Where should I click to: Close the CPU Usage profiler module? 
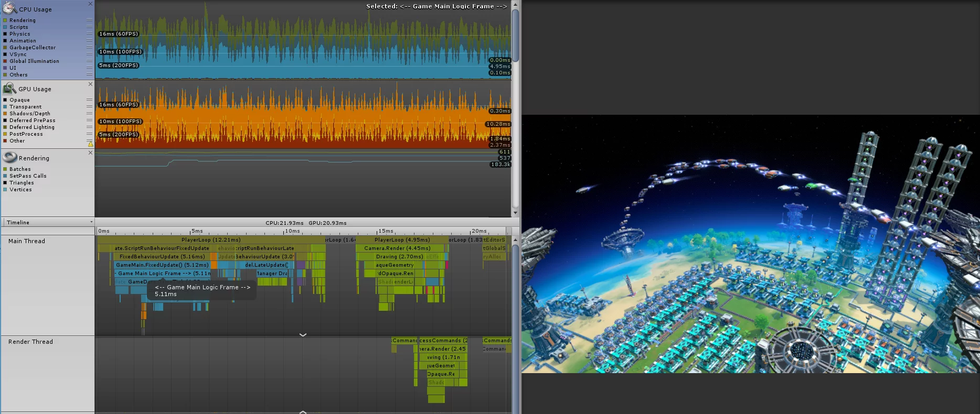90,4
